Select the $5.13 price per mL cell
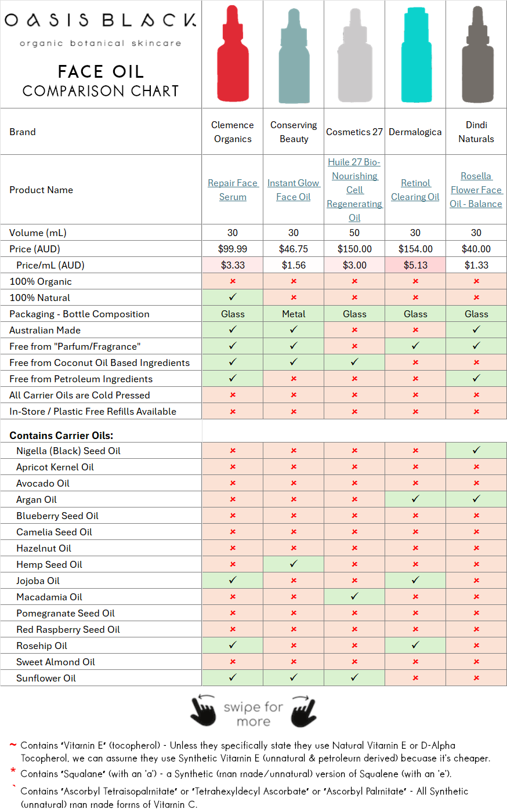Viewport: 507px width, 812px height. [415, 265]
